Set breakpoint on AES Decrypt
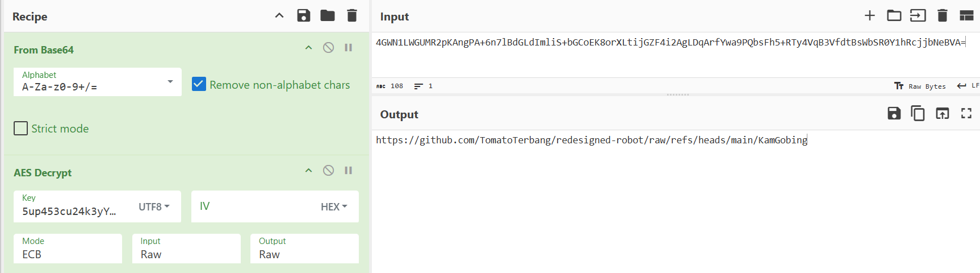980x273 pixels. pyautogui.click(x=349, y=171)
